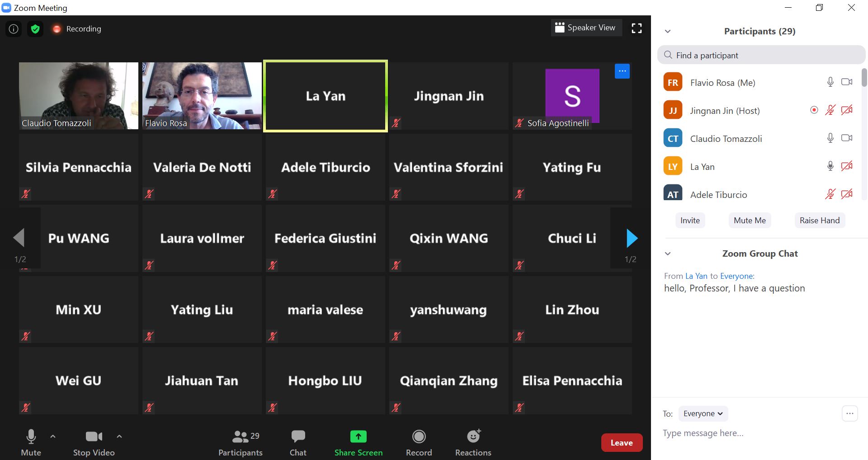Screen dimensions: 868x460
Task: Click the meeting information icon
Action: tap(14, 29)
